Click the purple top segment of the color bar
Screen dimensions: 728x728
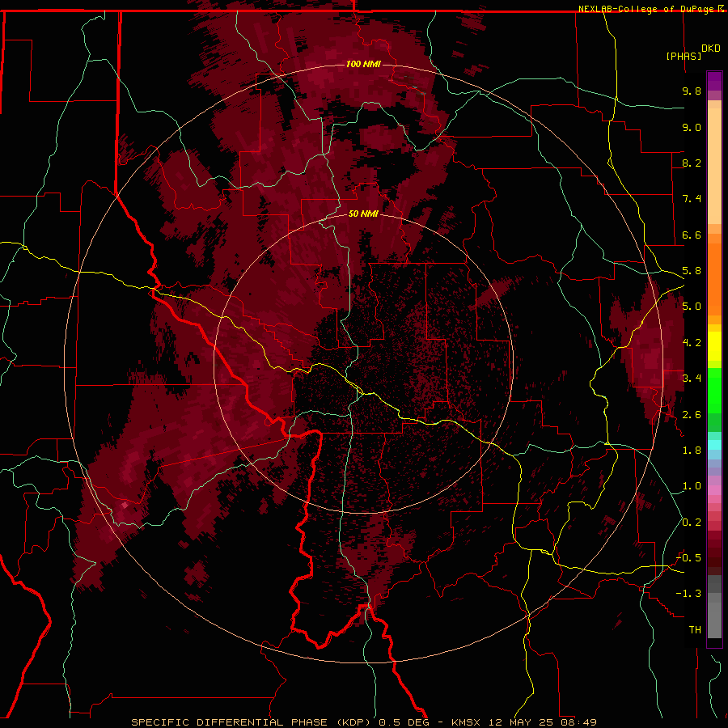pos(714,81)
